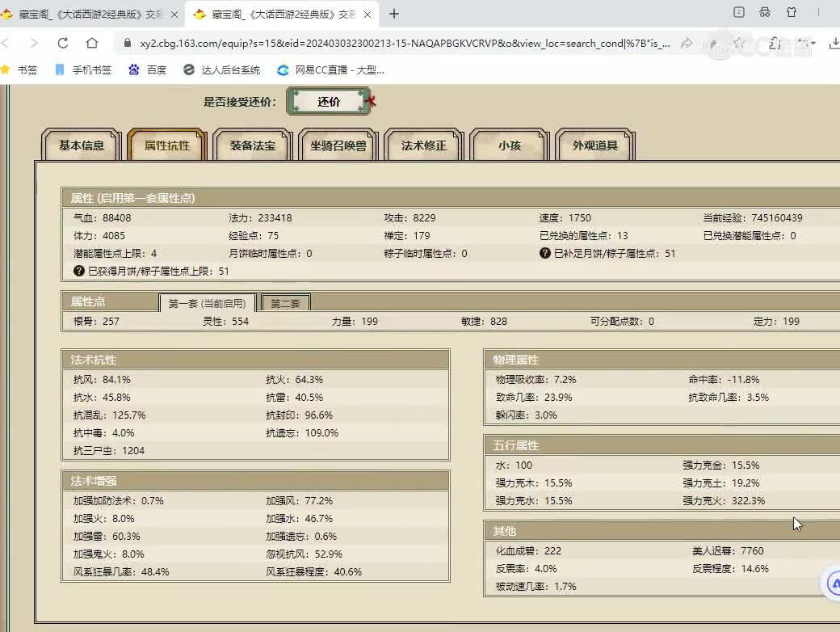Go to browser home page icon
The width and height of the screenshot is (840, 632).
click(x=92, y=43)
